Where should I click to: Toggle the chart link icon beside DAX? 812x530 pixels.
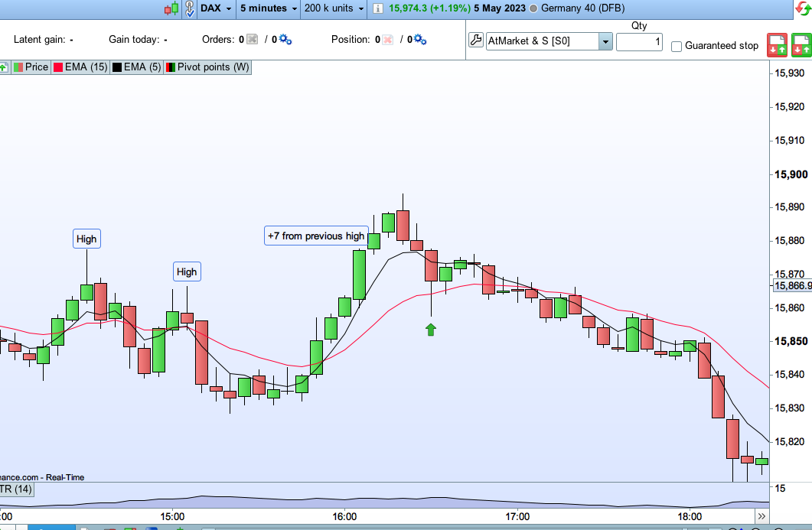click(190, 8)
